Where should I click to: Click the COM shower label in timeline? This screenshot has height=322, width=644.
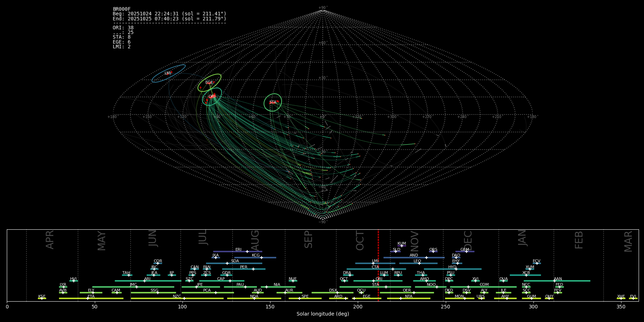pos(484,285)
